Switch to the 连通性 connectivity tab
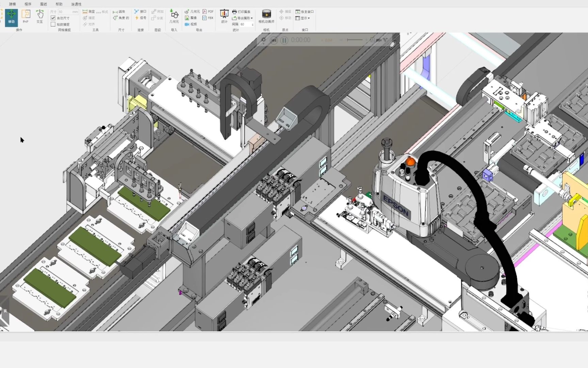The width and height of the screenshot is (588, 368). (76, 4)
